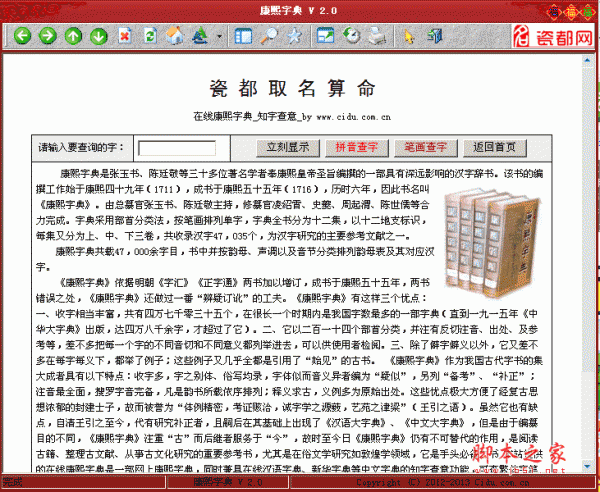
Task: Click the 瓷都取名算命 page heading
Action: tap(293, 88)
